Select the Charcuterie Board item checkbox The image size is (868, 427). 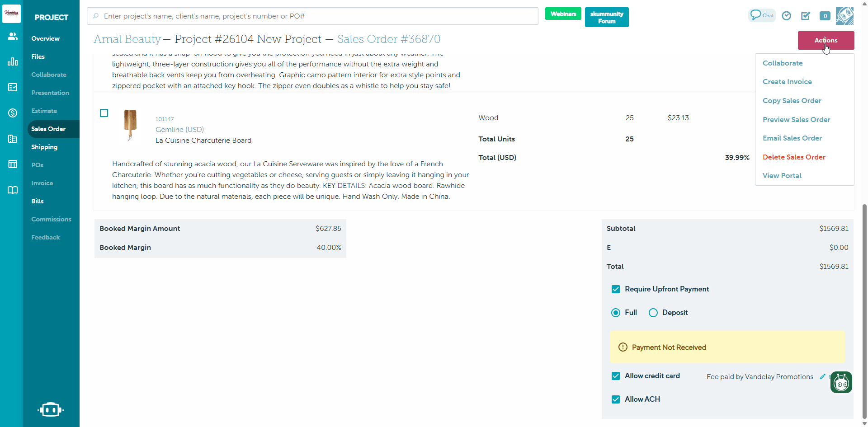(104, 113)
